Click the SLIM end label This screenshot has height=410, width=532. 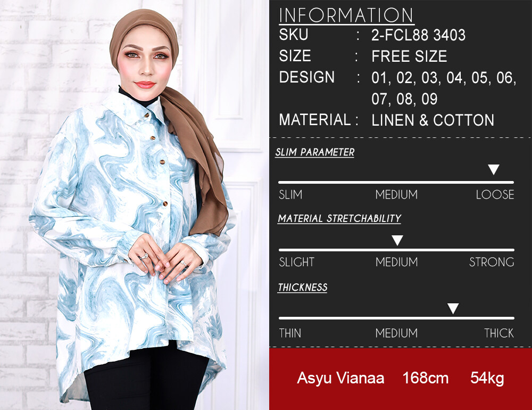point(290,195)
